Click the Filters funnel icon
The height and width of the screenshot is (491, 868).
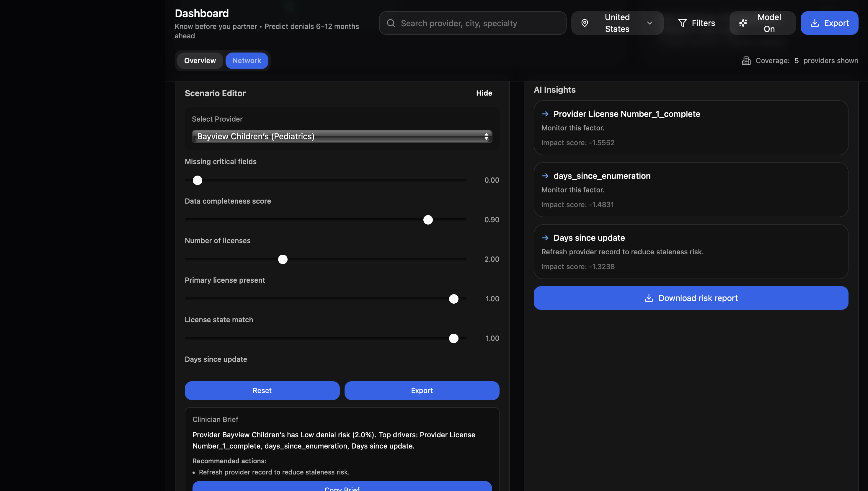(x=682, y=23)
